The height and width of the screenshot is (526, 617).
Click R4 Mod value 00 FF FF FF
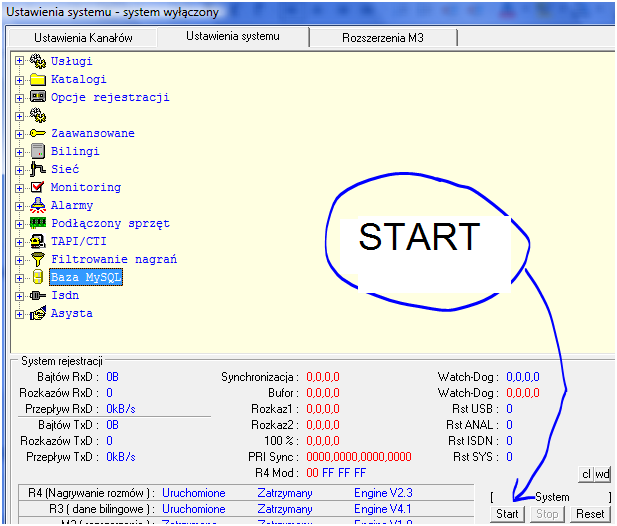point(336,473)
